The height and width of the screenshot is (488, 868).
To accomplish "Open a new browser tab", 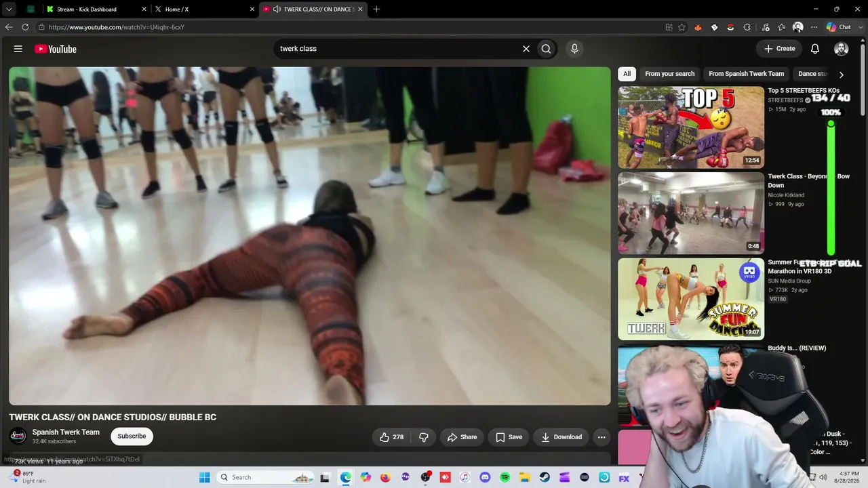I will (x=376, y=9).
